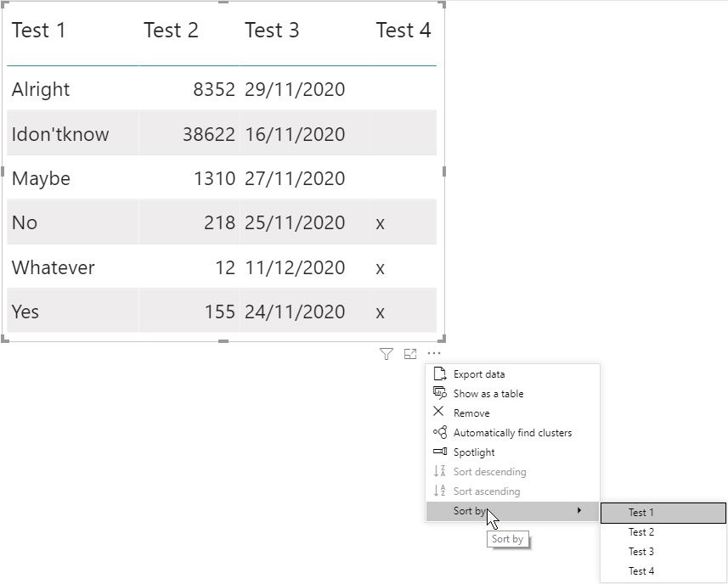Screen dimensions: 728x584
Task: Click the Spotlight flashlight icon
Action: 440,452
